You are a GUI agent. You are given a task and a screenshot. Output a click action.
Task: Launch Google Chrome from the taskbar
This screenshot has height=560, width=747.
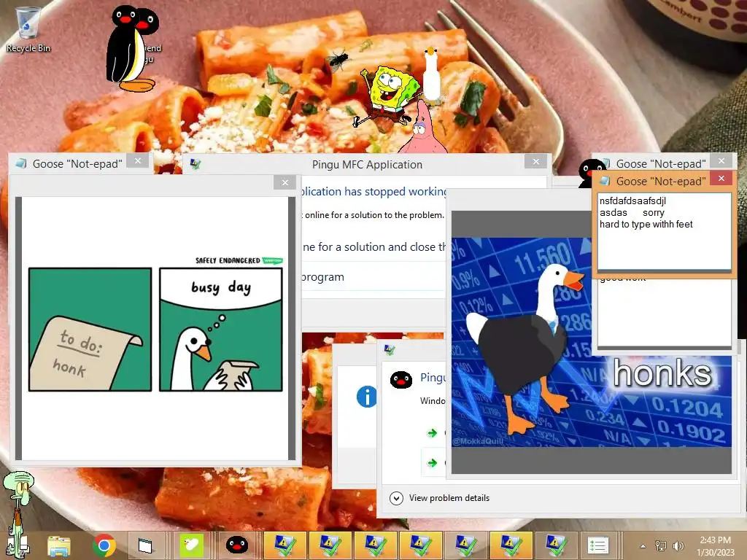(104, 545)
